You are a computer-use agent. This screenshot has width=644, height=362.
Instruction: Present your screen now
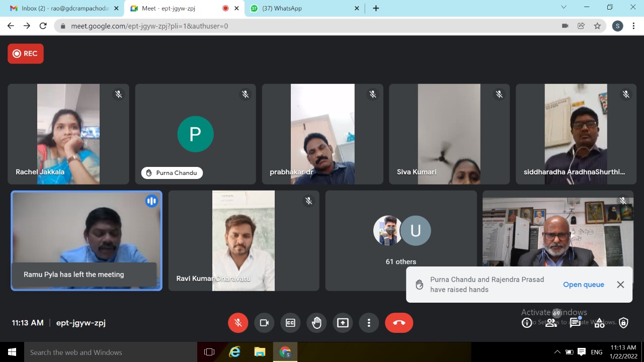pyautogui.click(x=343, y=323)
